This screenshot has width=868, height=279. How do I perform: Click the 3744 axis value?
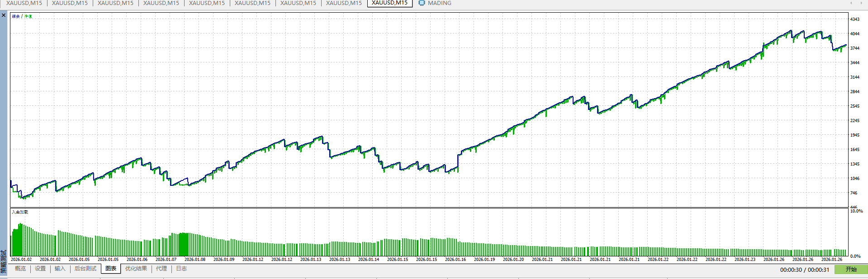(854, 48)
